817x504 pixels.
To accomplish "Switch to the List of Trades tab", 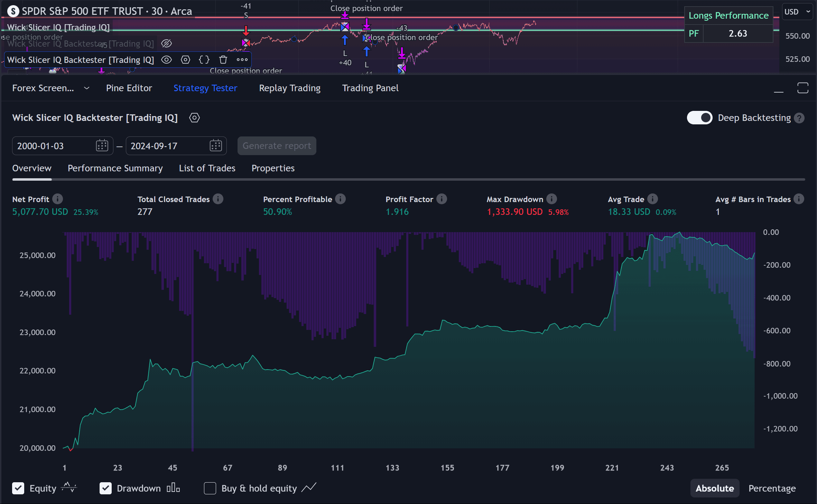I will pyautogui.click(x=207, y=168).
